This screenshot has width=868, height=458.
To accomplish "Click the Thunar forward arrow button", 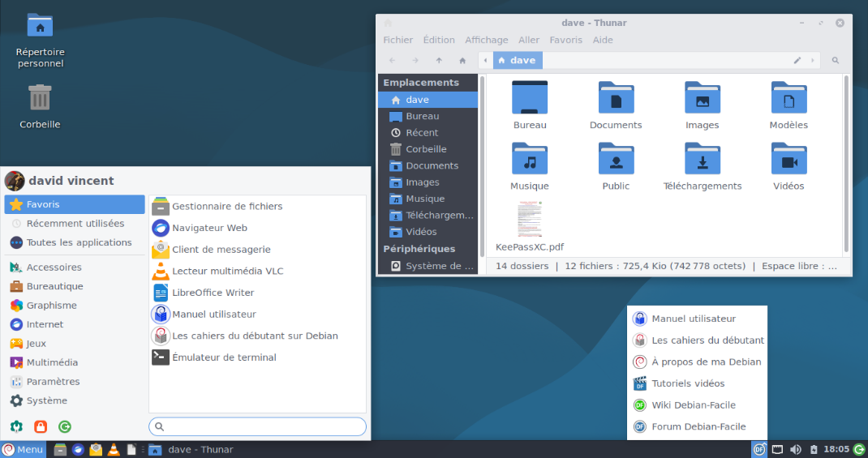I will point(415,60).
